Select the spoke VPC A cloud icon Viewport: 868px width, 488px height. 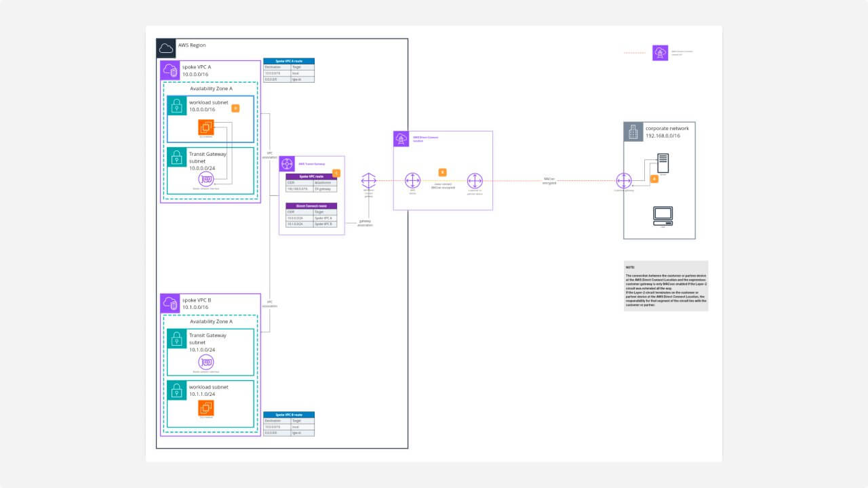[170, 71]
